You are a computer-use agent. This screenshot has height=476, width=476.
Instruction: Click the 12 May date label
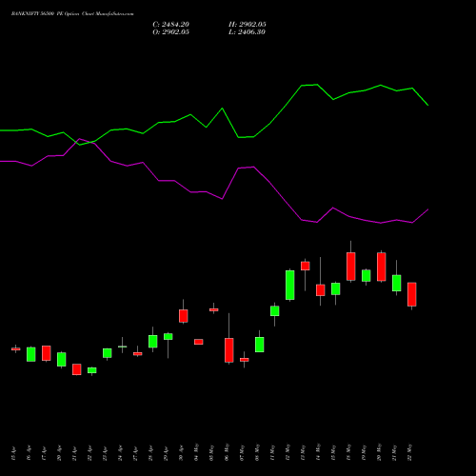point(288,452)
